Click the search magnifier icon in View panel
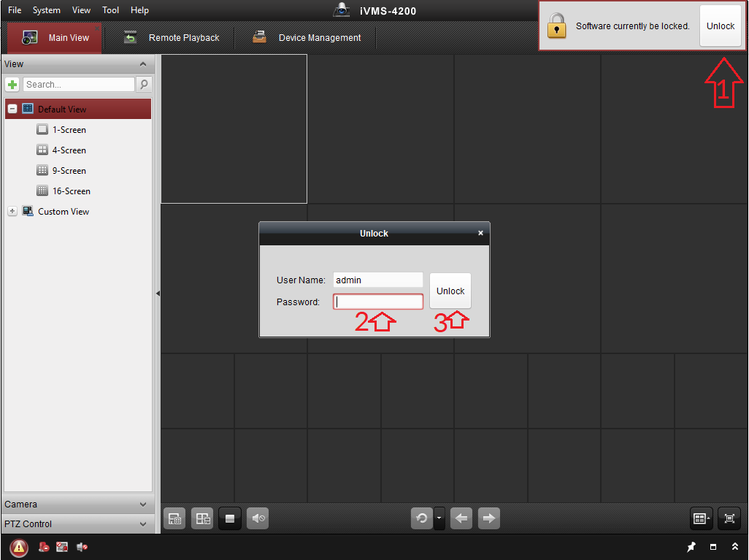This screenshot has height=560, width=749. click(144, 85)
